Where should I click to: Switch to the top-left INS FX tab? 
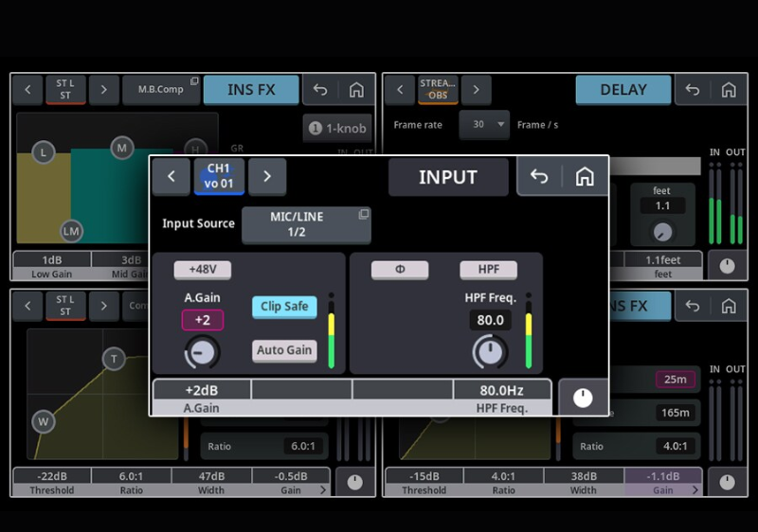251,90
